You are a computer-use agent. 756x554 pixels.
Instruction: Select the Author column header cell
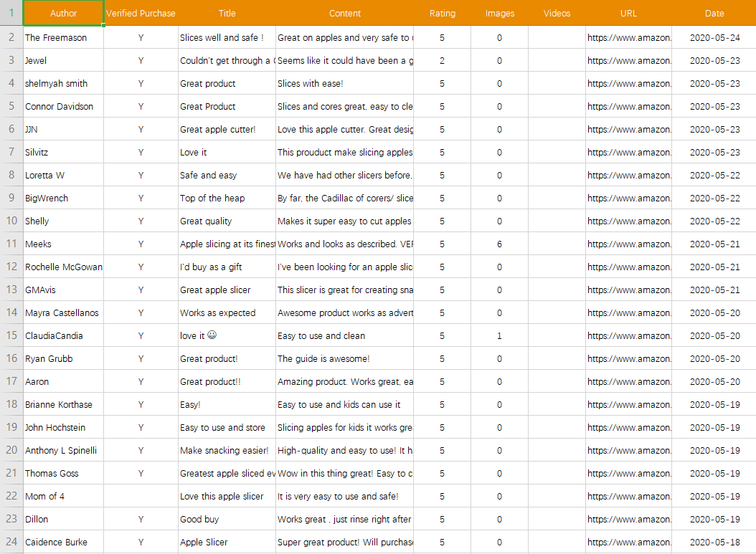click(63, 13)
